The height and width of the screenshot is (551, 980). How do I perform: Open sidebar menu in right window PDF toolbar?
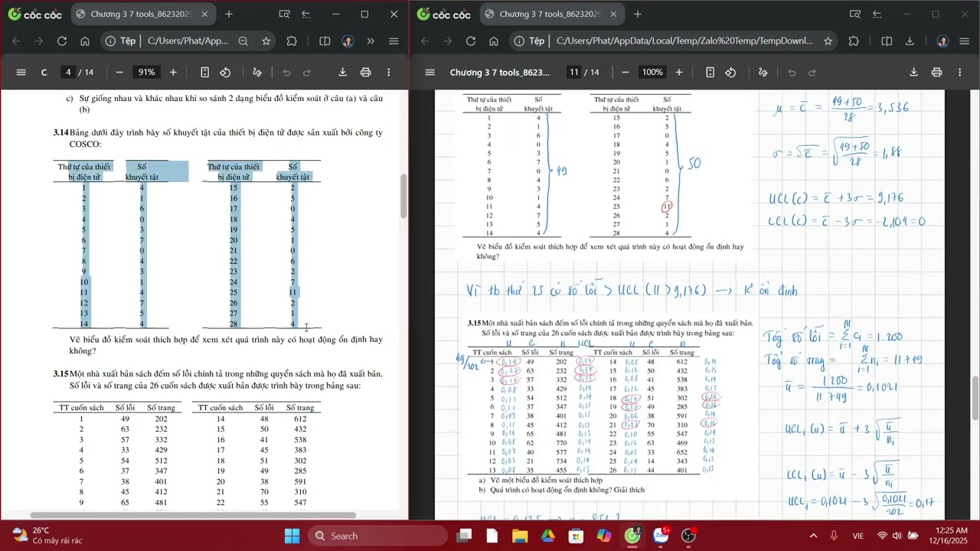click(x=430, y=72)
